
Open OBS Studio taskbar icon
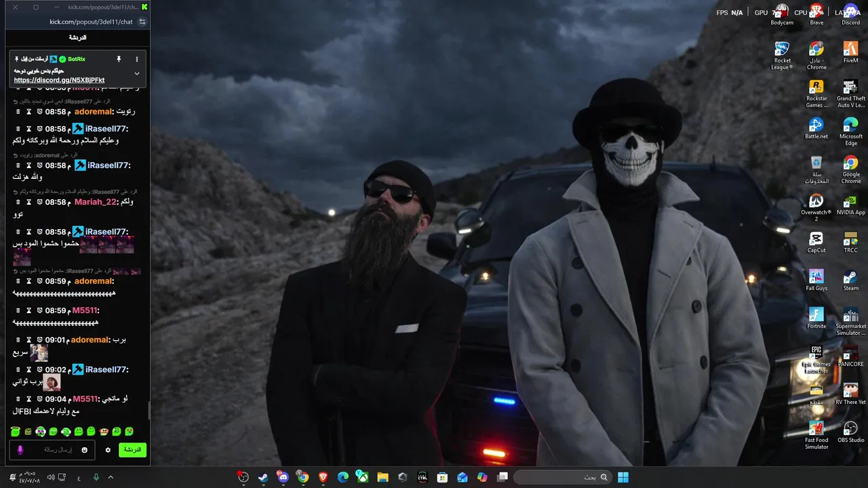pos(243,477)
